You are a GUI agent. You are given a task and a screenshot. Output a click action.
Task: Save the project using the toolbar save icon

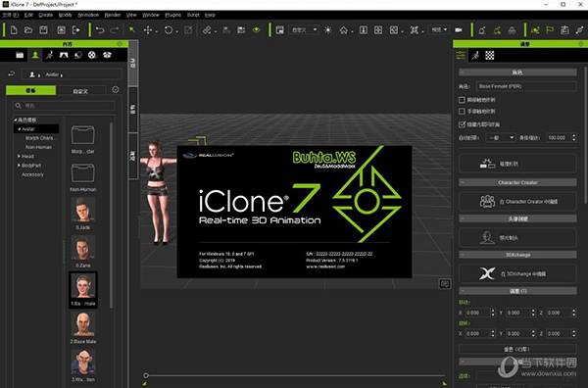43,30
